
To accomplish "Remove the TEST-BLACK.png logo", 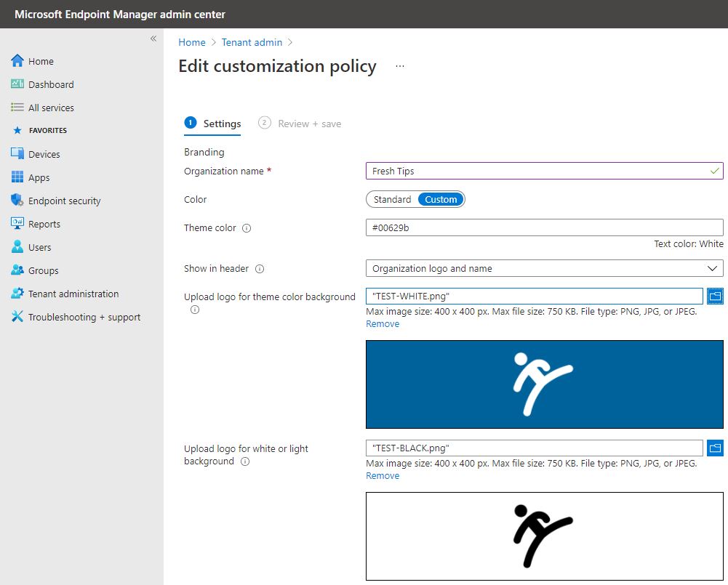I will [383, 475].
